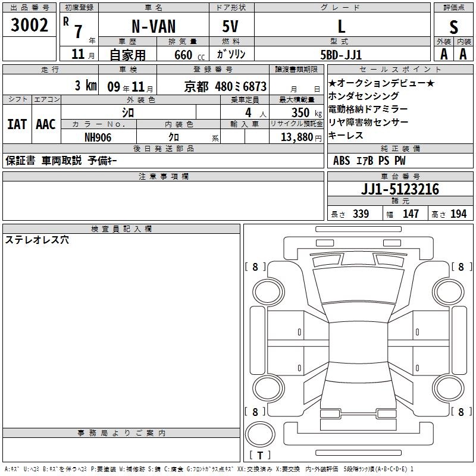The width and height of the screenshot is (476, 476).
Task: Select the lot number 3002
Action: click(x=30, y=25)
